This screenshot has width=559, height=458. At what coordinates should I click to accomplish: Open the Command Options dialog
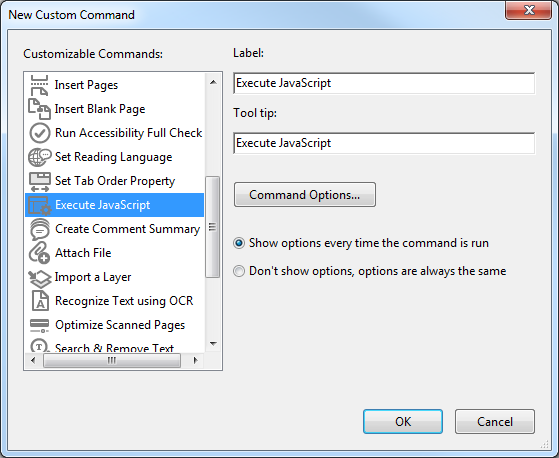click(305, 195)
